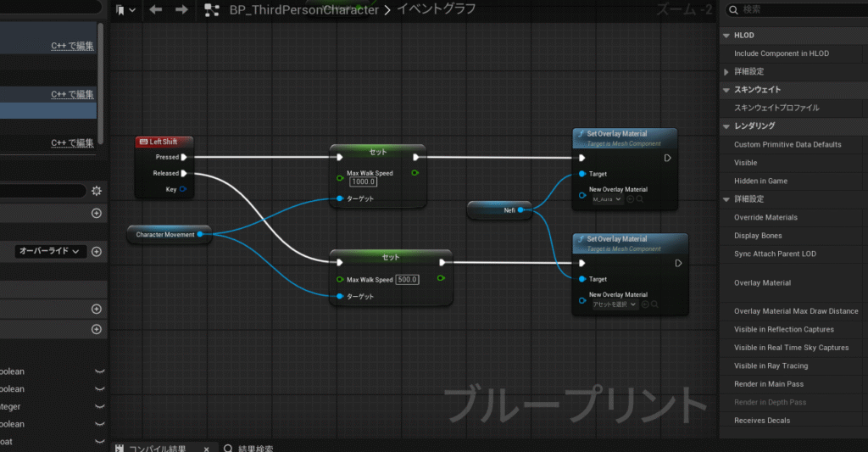868x452 pixels.
Task: Open BP_ThirdPersonCharacter breadcrumb
Action: (x=304, y=10)
